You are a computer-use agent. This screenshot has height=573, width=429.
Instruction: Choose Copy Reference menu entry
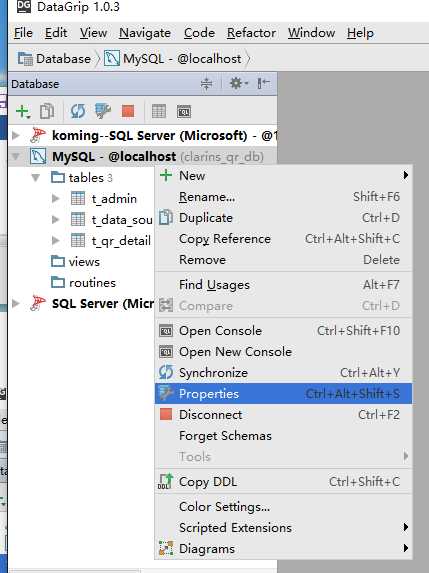(x=283, y=239)
